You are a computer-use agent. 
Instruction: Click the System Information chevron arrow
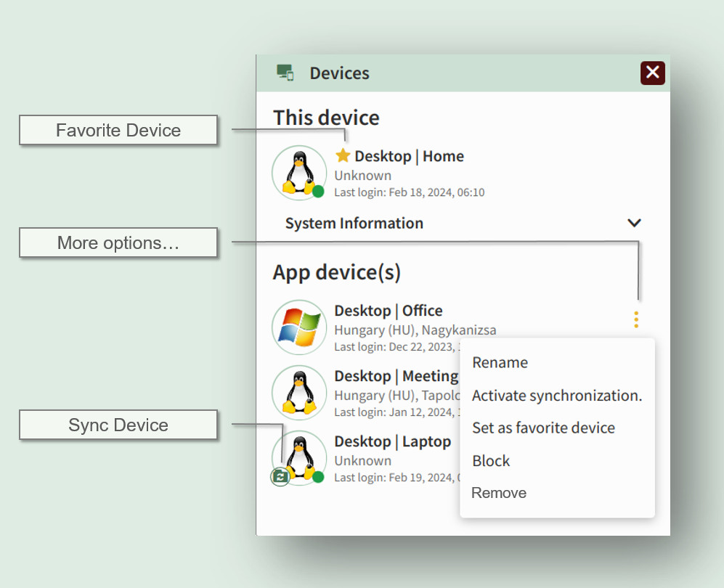tap(634, 223)
